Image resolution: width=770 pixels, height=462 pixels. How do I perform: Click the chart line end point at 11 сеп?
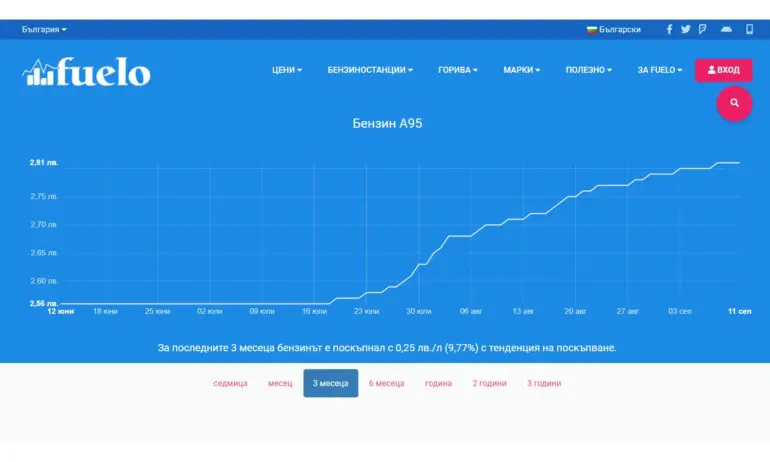(x=739, y=162)
